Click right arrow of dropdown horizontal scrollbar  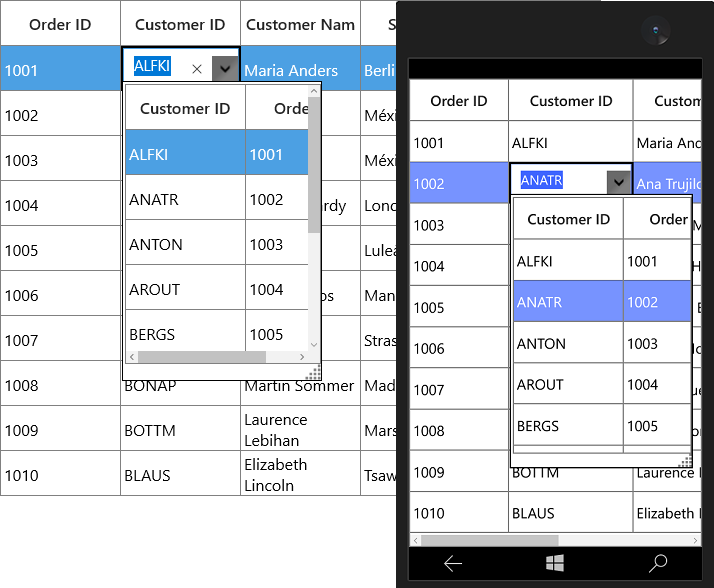pyautogui.click(x=302, y=357)
